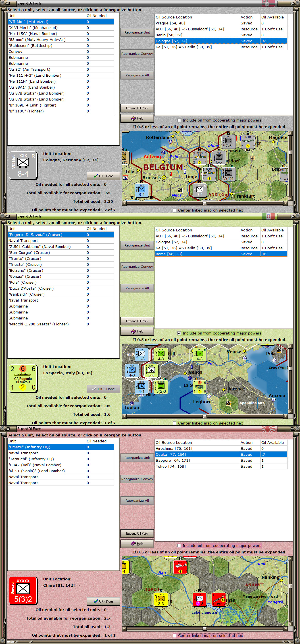Click German map scroll-right arrow

(x=286, y=203)
